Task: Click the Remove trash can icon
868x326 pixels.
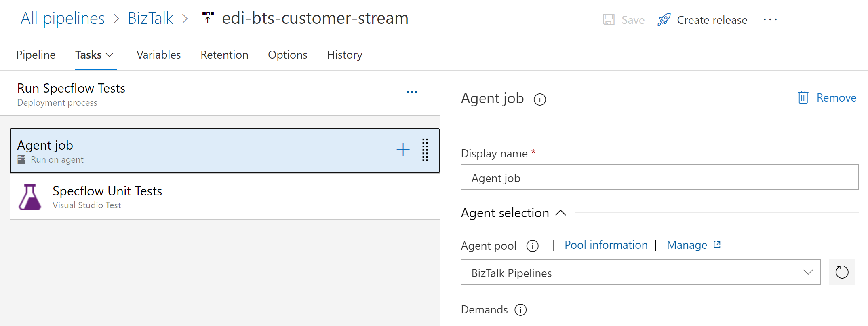Action: (x=803, y=97)
